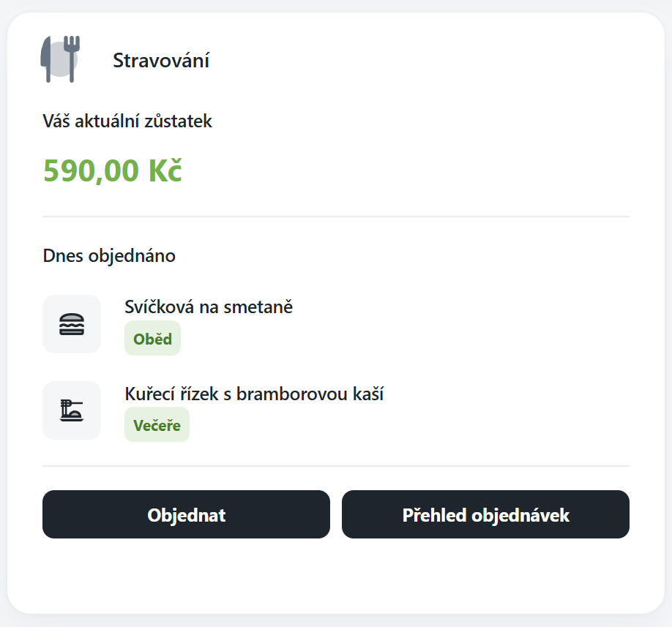This screenshot has height=627, width=672.
Task: Click the gray rounded tile behind plate icon
Action: click(51, 432)
